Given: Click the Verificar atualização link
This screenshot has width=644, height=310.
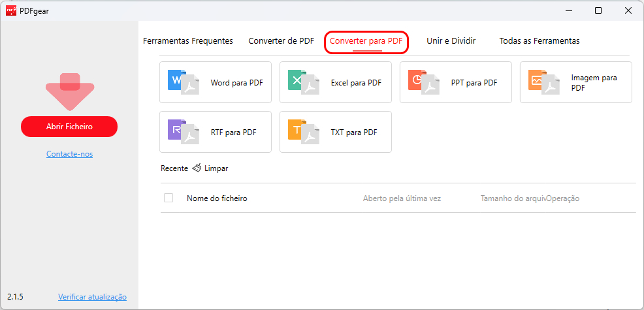Looking at the screenshot, I should click(x=92, y=296).
